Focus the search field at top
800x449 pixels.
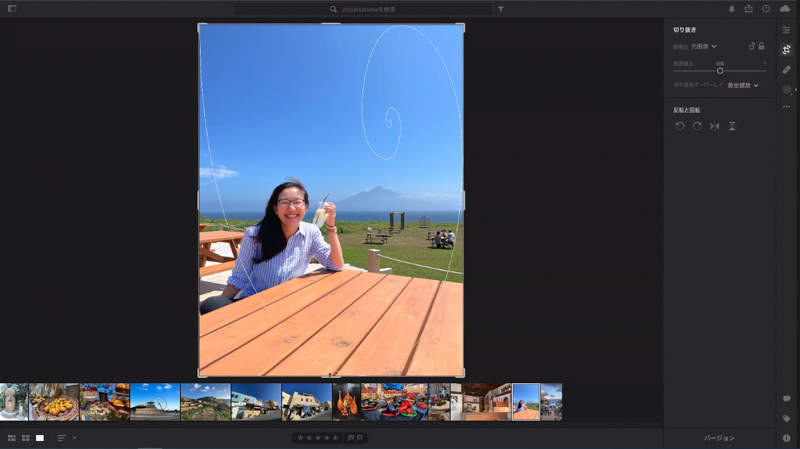(362, 9)
